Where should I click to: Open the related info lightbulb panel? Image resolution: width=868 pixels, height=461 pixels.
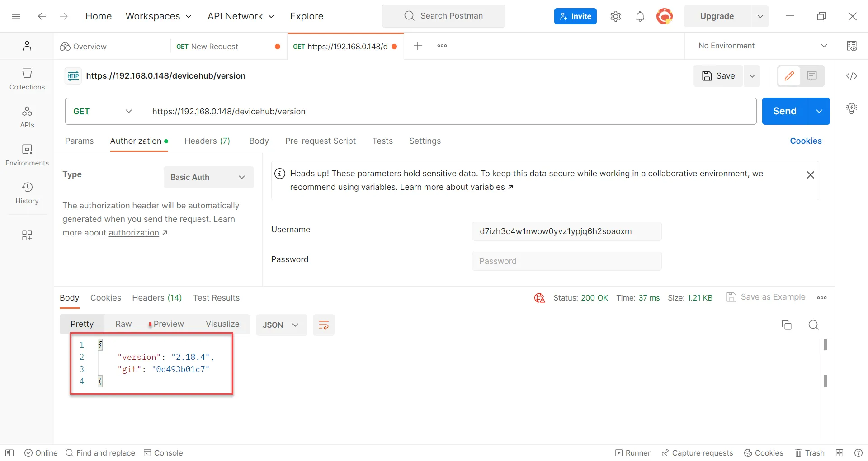852,108
